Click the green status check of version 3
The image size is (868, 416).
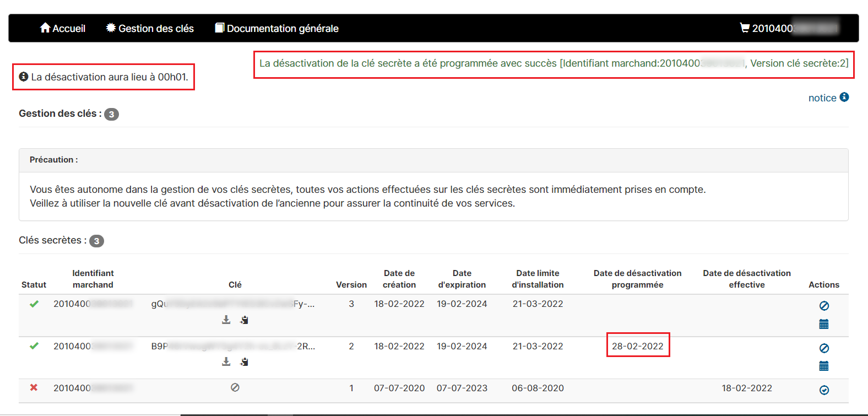(x=34, y=304)
